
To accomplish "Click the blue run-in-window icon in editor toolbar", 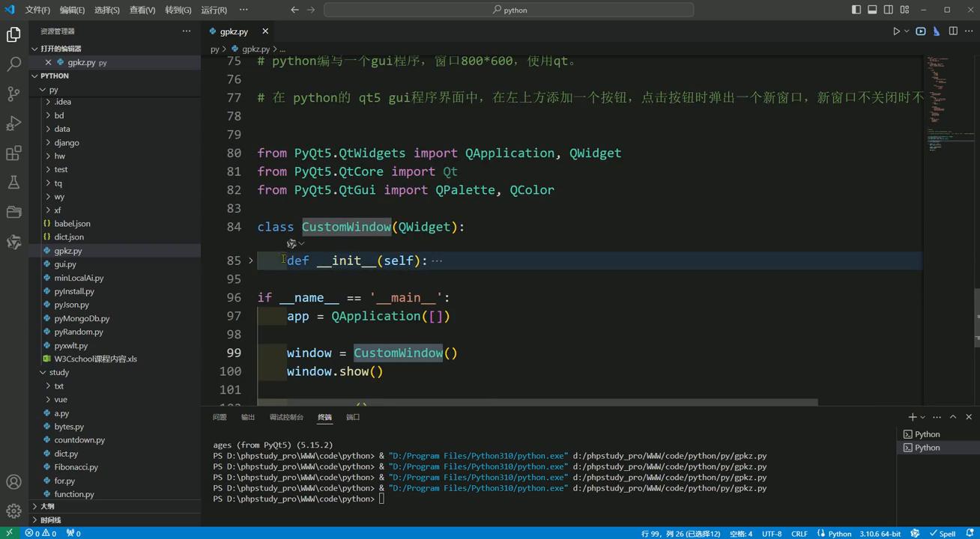I will [x=921, y=31].
